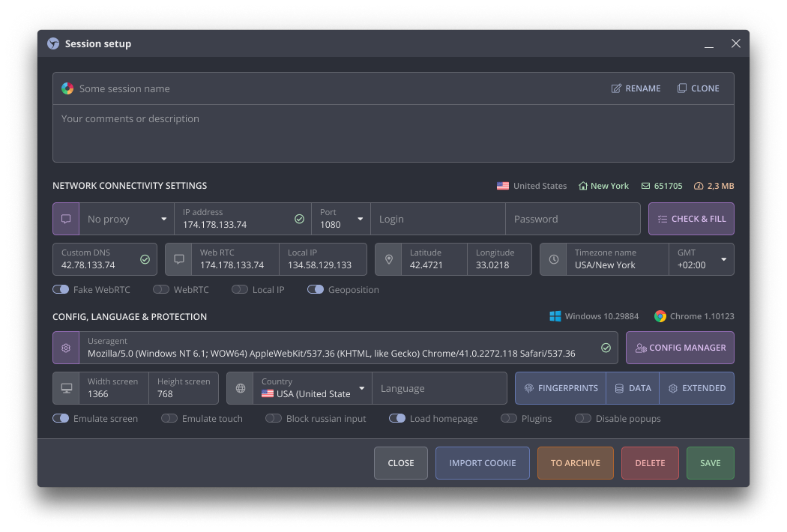787x532 pixels.
Task: Enable Block russian input switch
Action: pos(274,419)
